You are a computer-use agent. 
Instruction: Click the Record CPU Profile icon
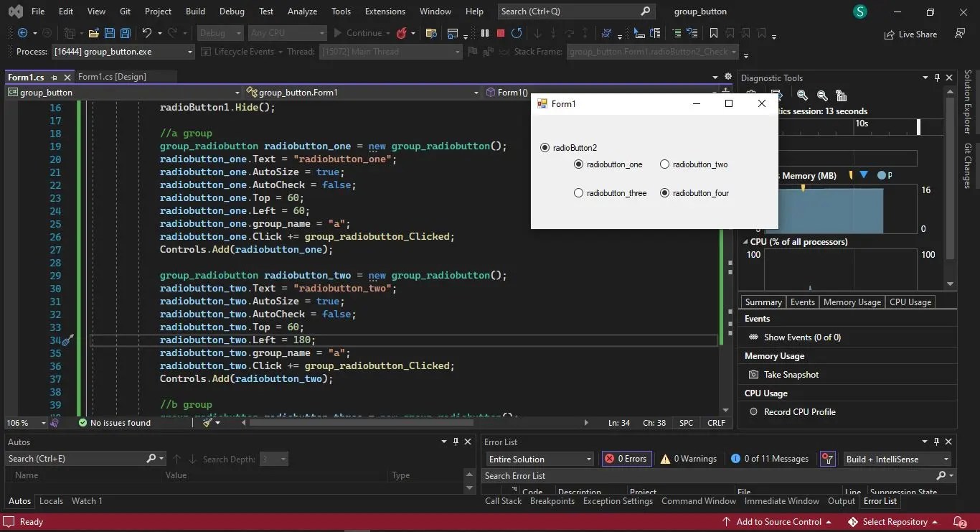click(753, 411)
